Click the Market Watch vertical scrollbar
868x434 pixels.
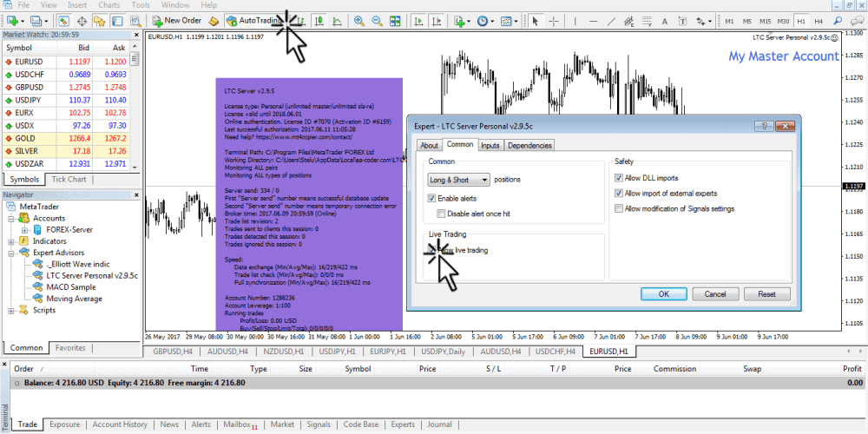click(135, 106)
